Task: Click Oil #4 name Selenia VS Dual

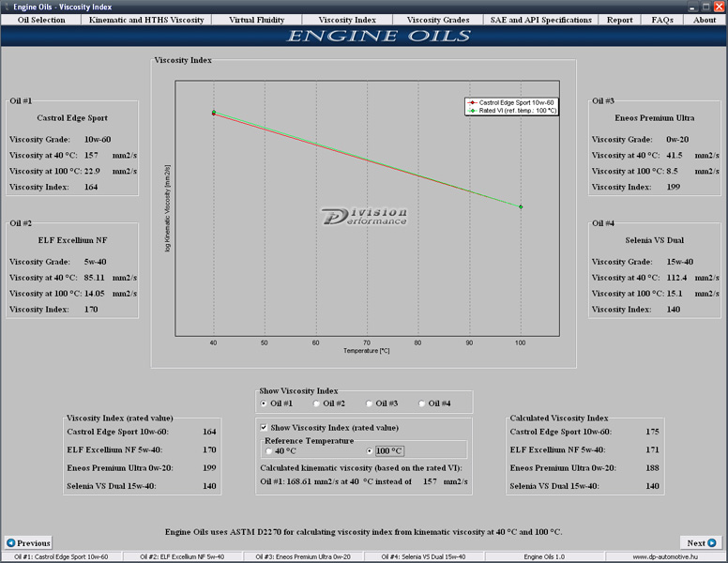Action: (x=654, y=240)
